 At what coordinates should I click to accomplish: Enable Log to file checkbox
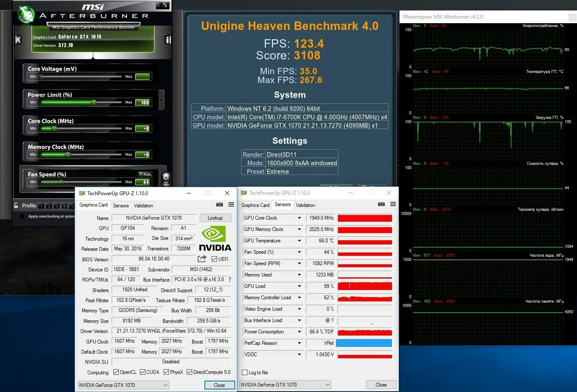[x=245, y=373]
